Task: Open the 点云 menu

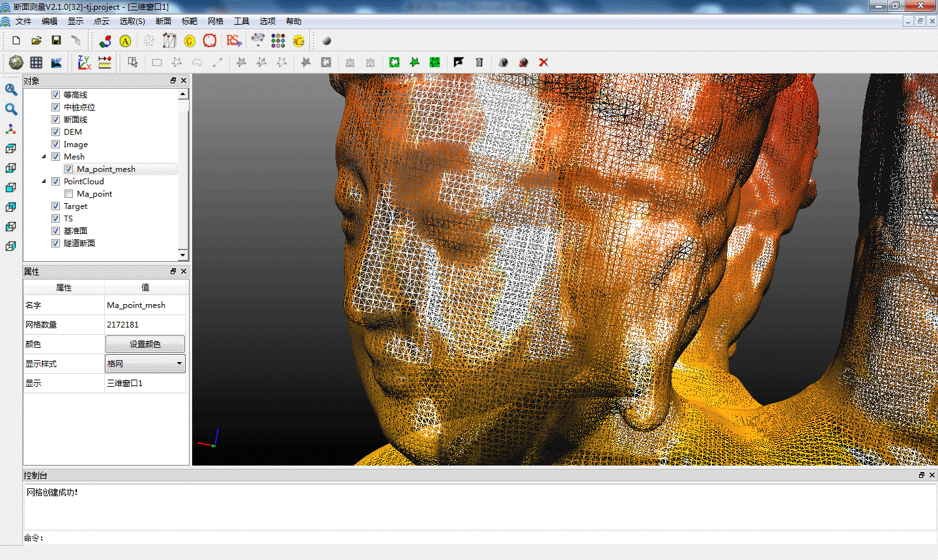Action: pos(102,21)
